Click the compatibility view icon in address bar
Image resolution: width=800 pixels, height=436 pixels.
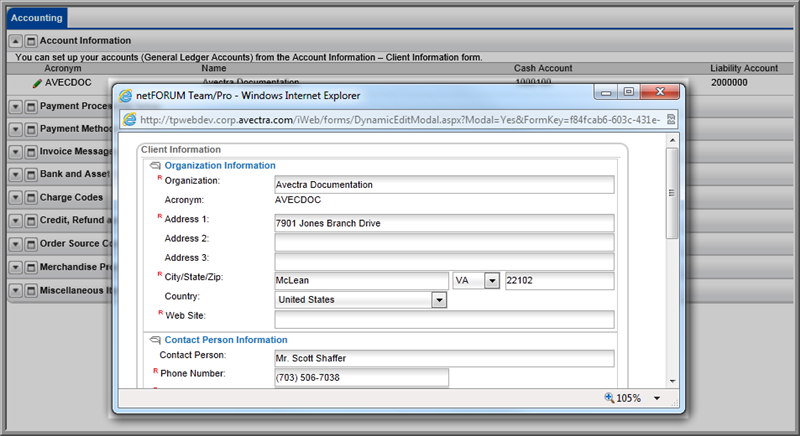click(x=671, y=119)
